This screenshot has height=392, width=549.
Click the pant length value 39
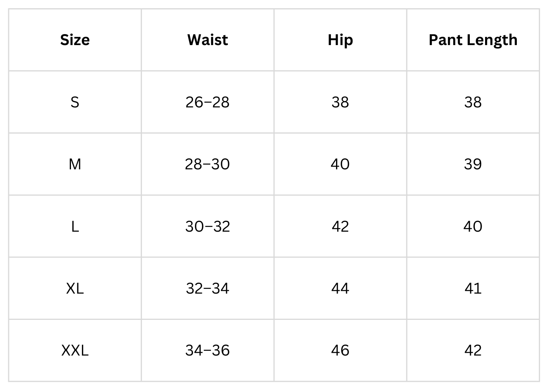(473, 164)
